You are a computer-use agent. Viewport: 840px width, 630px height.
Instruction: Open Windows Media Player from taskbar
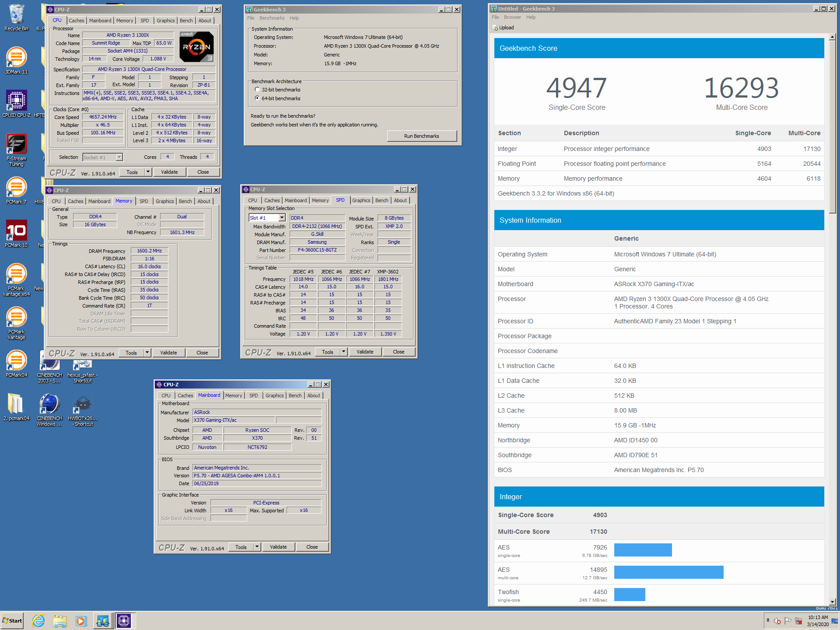click(81, 620)
